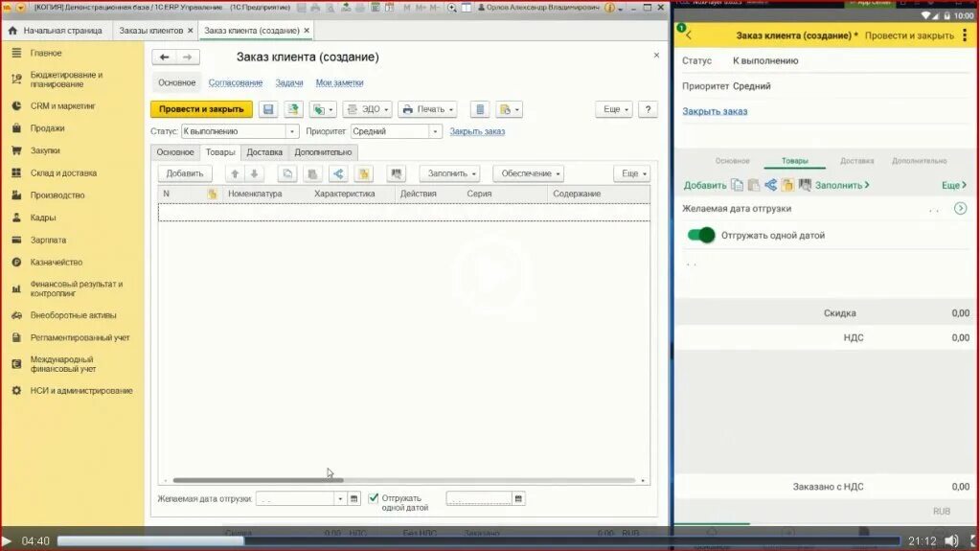The height and width of the screenshot is (551, 980).
Task: Click the paste rows icon in goods toolbar
Action: pos(312,173)
